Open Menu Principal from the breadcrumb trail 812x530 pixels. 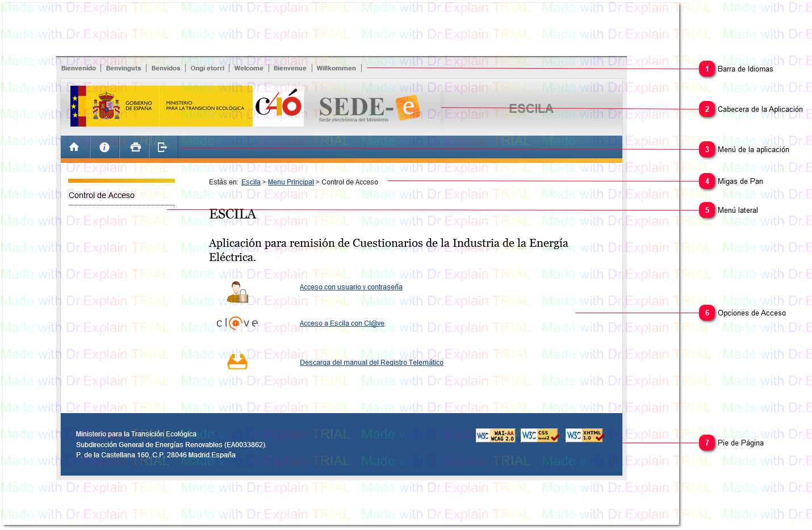[291, 182]
